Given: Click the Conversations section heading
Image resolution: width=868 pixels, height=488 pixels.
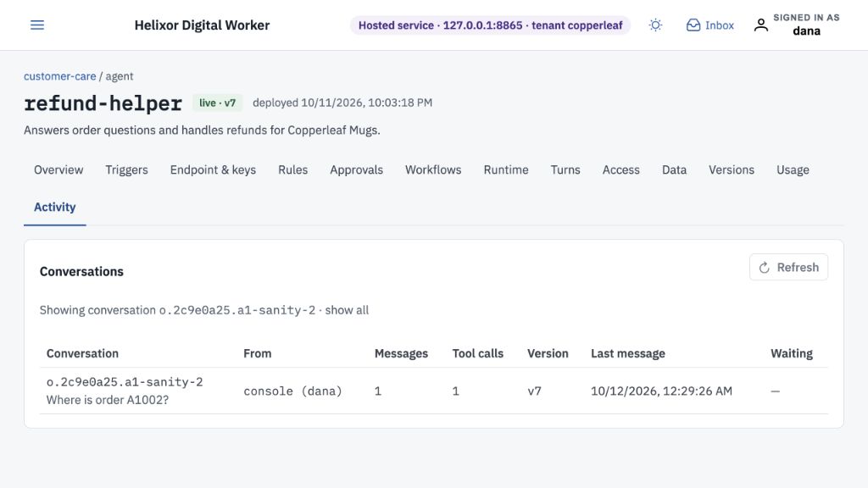Looking at the screenshot, I should (81, 272).
